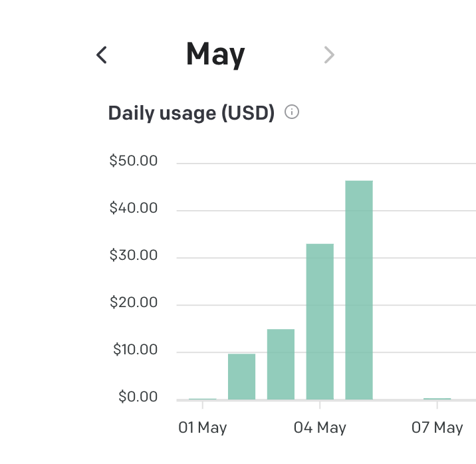Go to previous month using left chevron

[x=102, y=55]
